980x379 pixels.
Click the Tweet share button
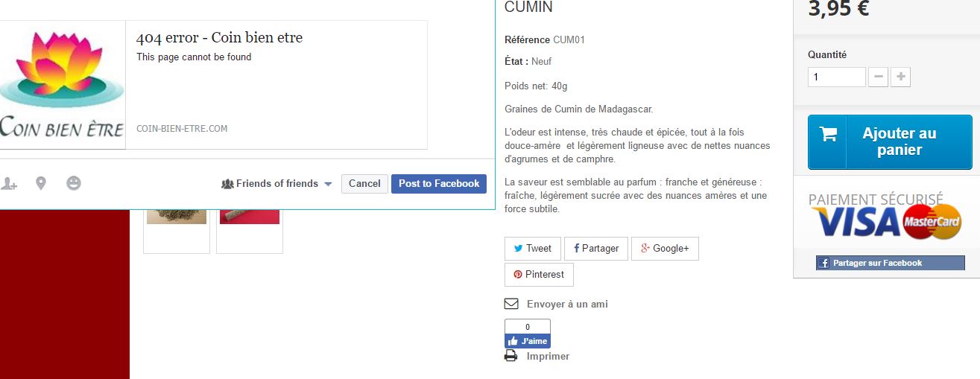(x=532, y=249)
